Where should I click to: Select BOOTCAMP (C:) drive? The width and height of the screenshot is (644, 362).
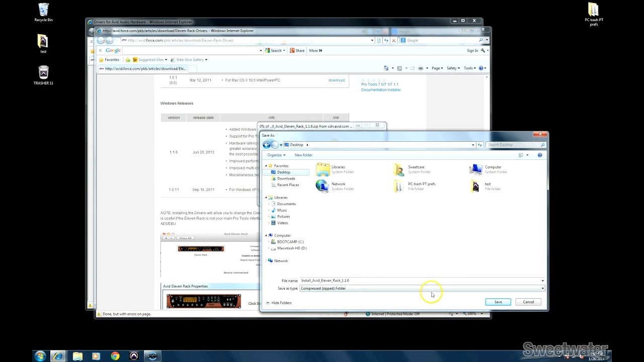coord(290,242)
